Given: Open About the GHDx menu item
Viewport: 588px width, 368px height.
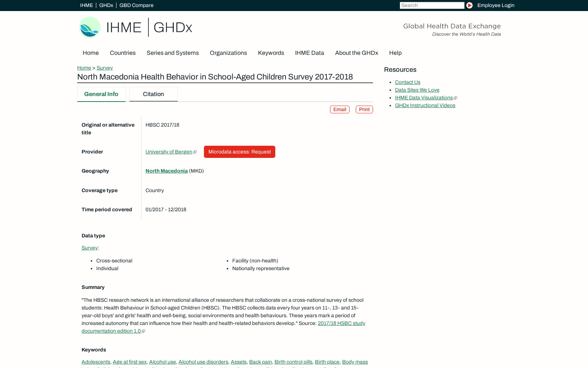Looking at the screenshot, I should click(x=356, y=53).
